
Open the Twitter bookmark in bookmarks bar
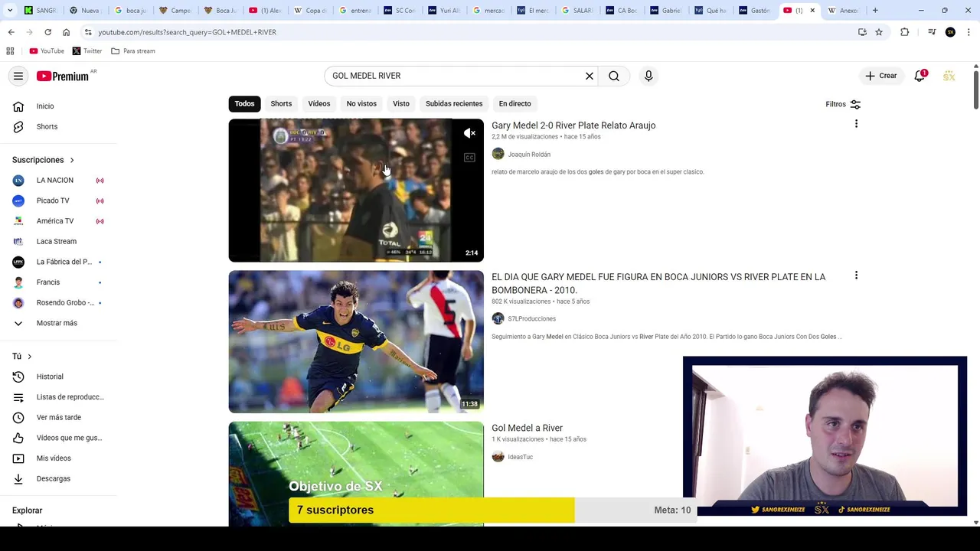click(x=87, y=51)
